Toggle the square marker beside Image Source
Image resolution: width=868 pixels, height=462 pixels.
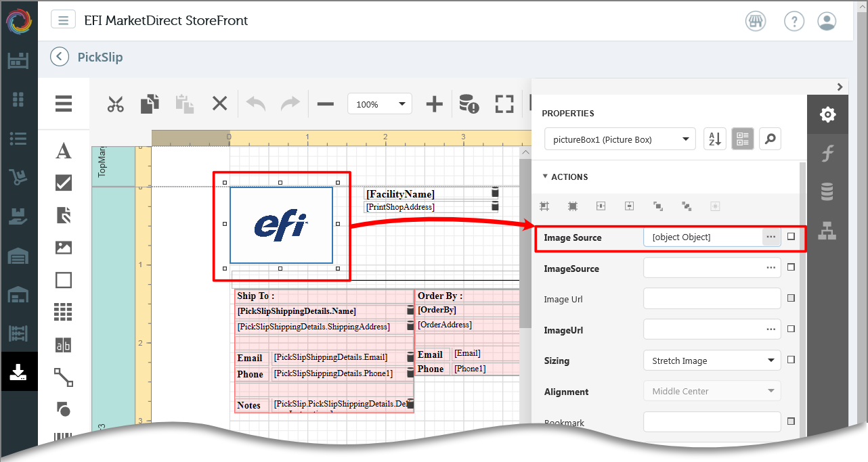(791, 237)
